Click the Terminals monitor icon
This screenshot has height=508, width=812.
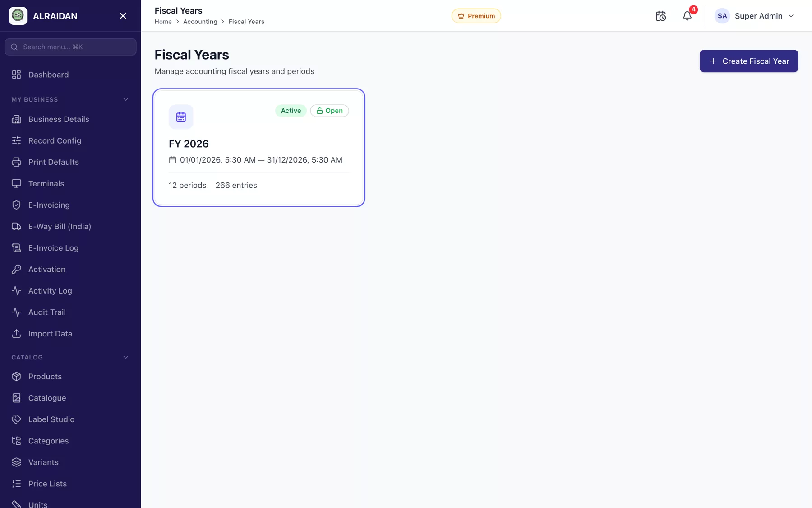[x=16, y=183]
